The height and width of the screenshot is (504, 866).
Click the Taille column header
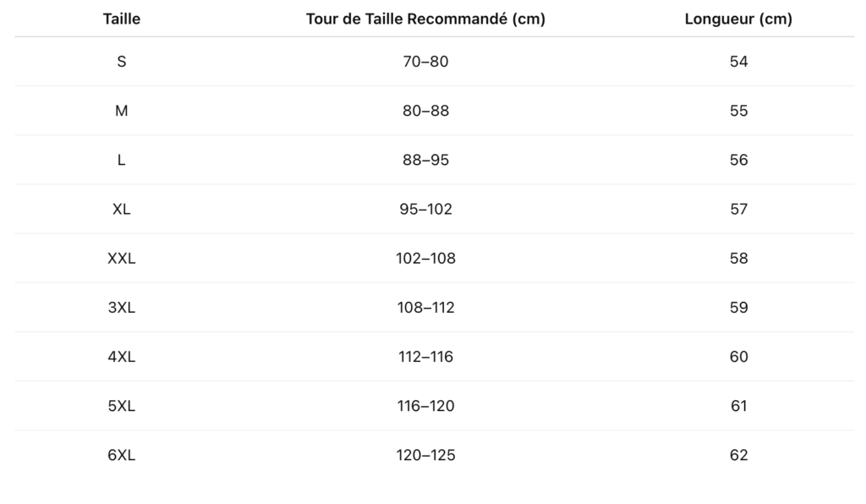[x=122, y=19]
